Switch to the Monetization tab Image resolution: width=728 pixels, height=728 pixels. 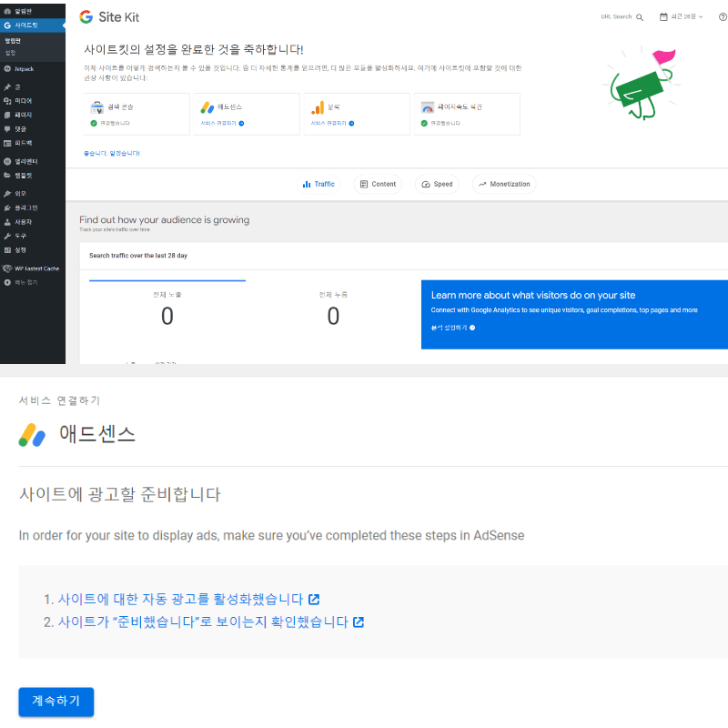[x=503, y=183]
